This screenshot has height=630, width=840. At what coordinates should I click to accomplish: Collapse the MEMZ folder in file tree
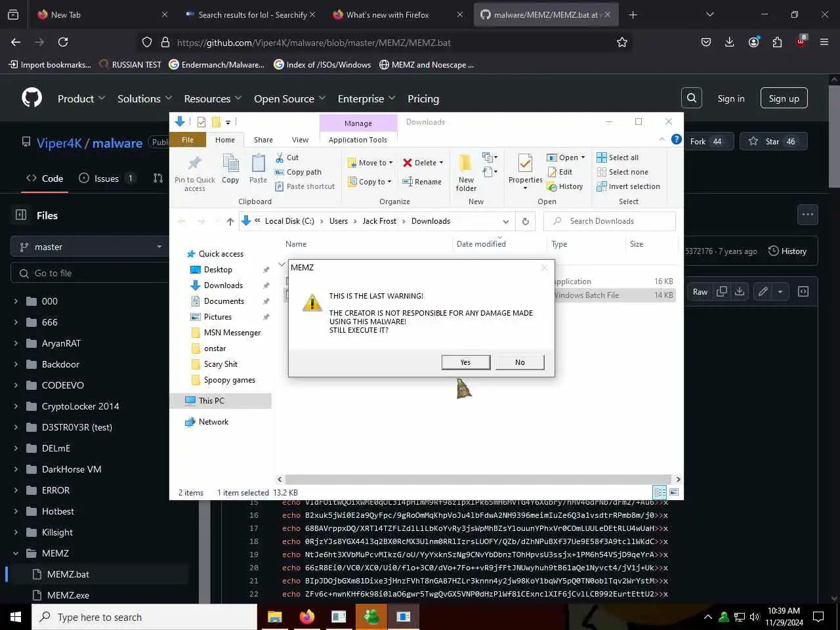16,553
